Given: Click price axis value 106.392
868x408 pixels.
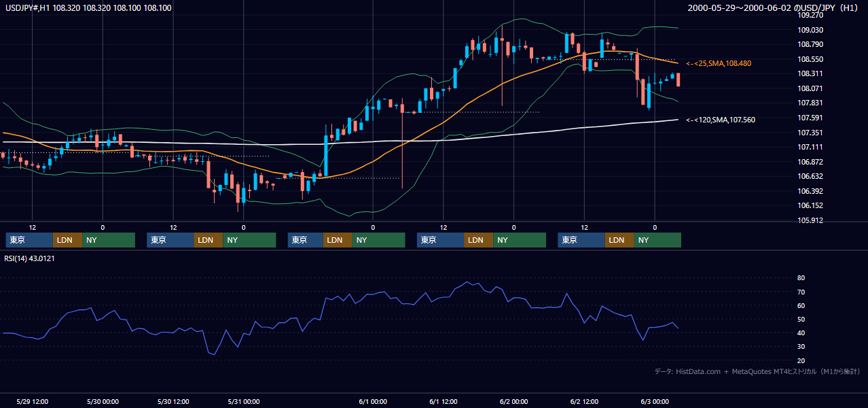Looking at the screenshot, I should (x=811, y=191).
